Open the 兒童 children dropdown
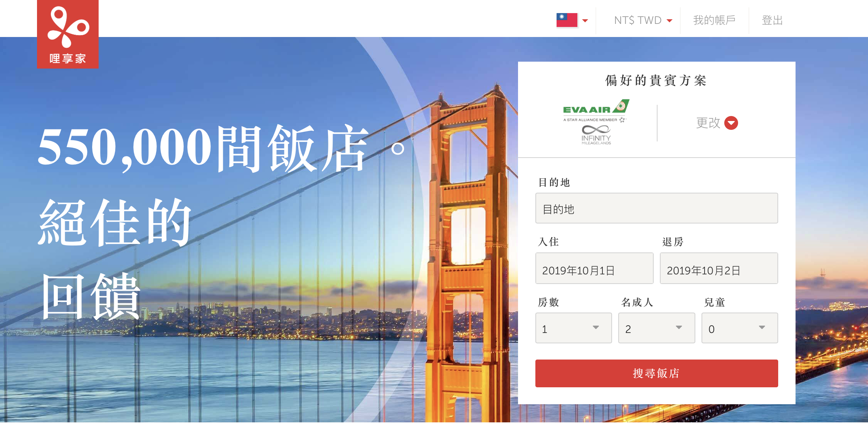Screen dimensions: 868x437 (x=739, y=328)
